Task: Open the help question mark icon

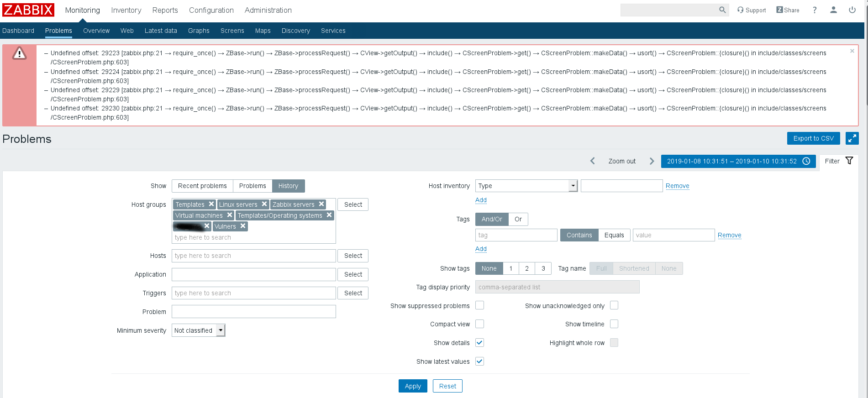Action: click(815, 10)
